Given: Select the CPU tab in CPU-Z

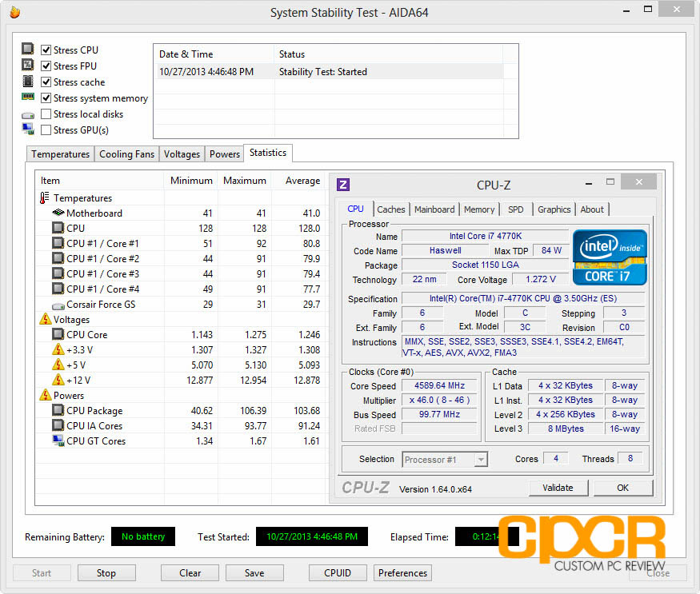Looking at the screenshot, I should 355,209.
